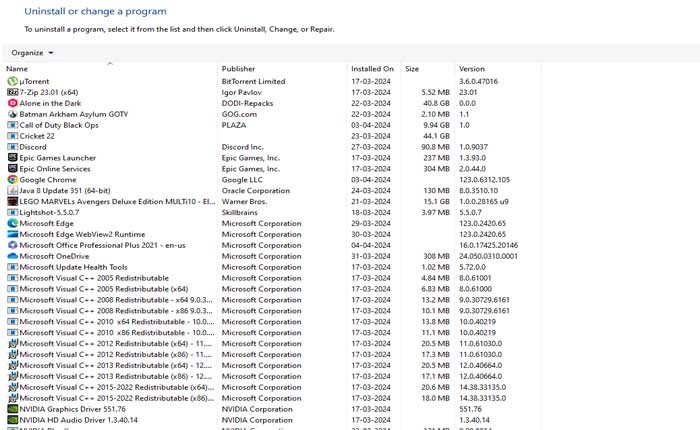Select the Java 8 Update 351 icon
Viewport: 700px width, 430px height.
(x=12, y=190)
